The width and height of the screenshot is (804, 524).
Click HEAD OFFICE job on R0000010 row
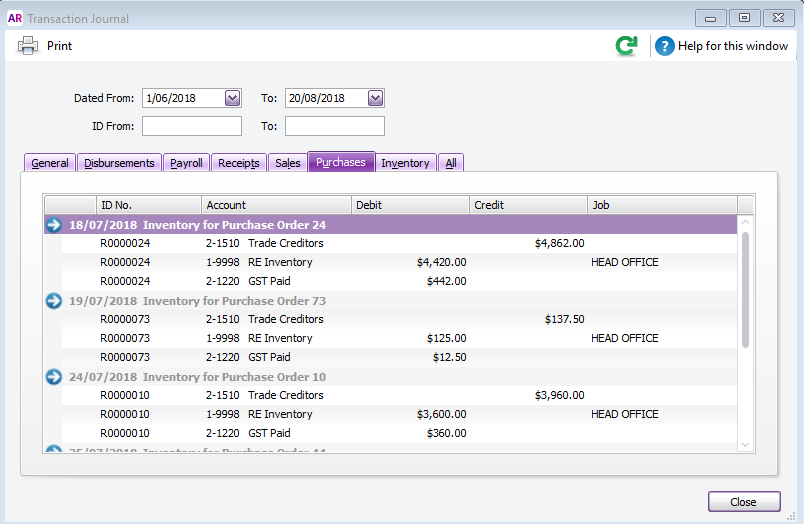click(x=625, y=414)
